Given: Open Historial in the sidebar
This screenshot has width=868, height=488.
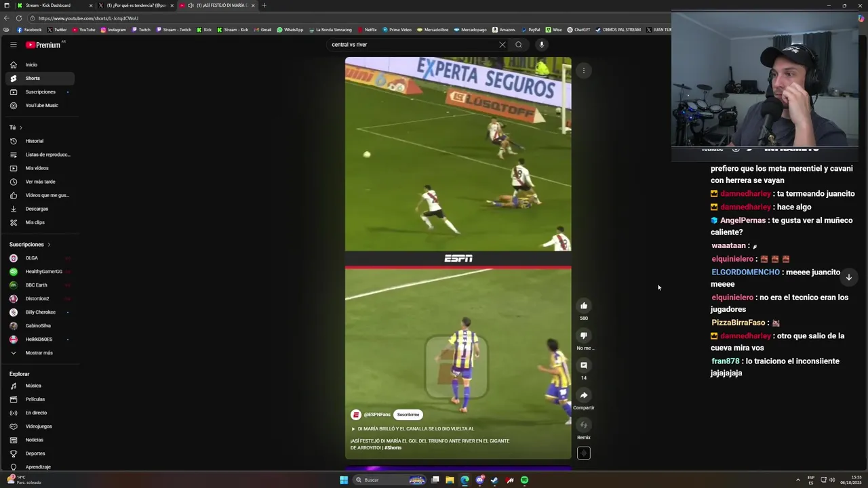Looking at the screenshot, I should point(40,141).
